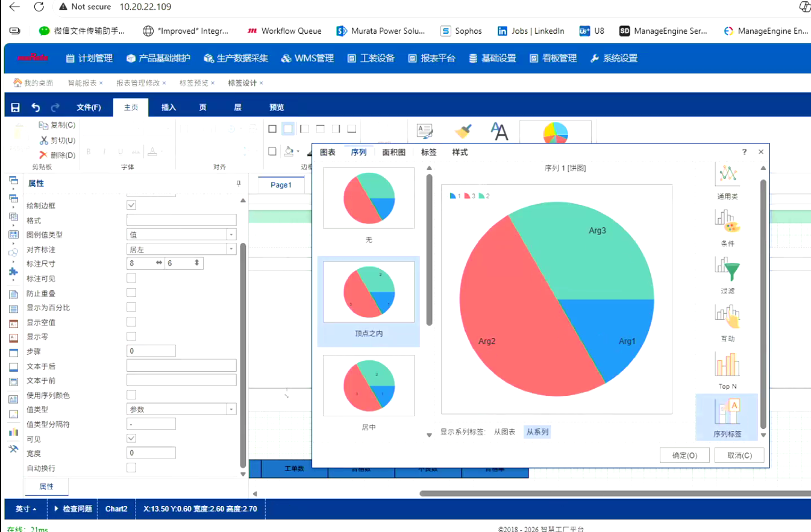Click the 剪切(U) cut scissors icon
This screenshot has height=532, width=811.
point(43,140)
